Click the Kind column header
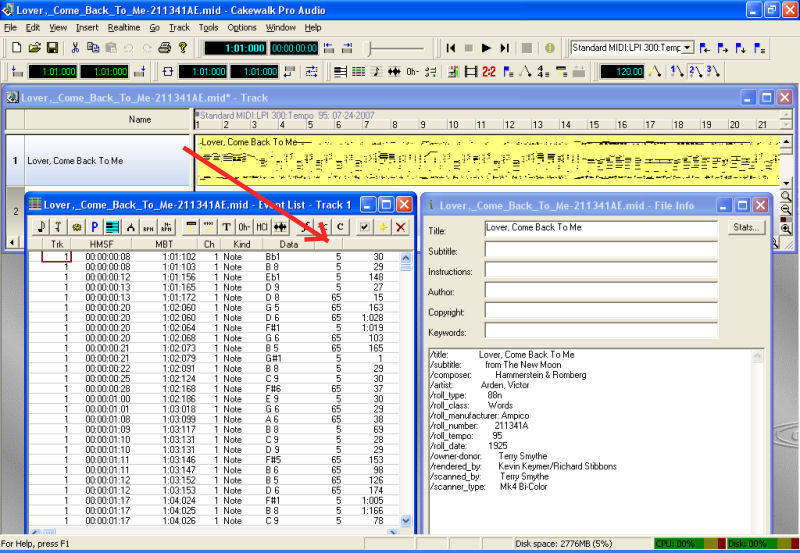The height and width of the screenshot is (553, 800). coord(241,244)
